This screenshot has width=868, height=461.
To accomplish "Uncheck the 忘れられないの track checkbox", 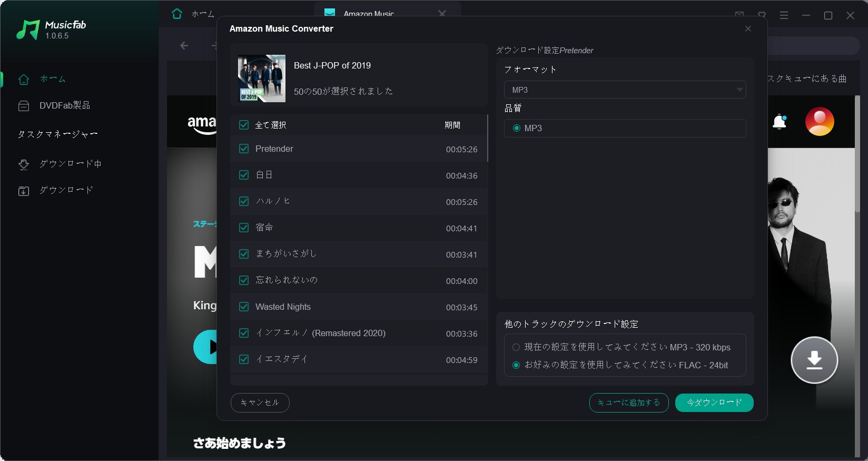I will click(244, 280).
